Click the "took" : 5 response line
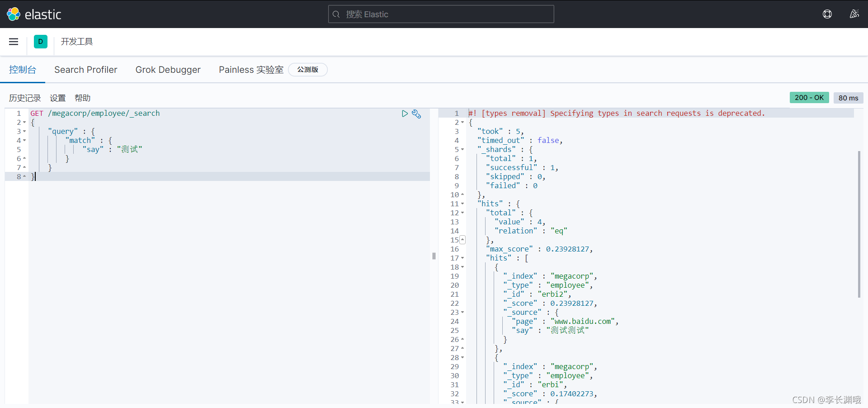Viewport: 868px width, 408px height. [500, 132]
